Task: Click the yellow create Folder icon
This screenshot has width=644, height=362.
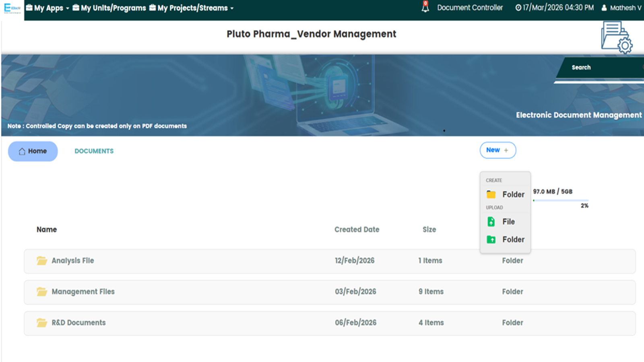Action: [x=491, y=195]
